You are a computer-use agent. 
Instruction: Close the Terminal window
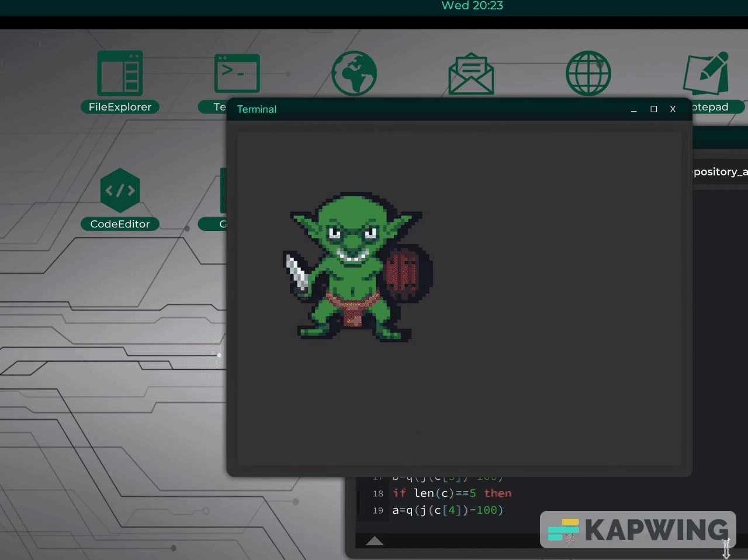pos(673,109)
